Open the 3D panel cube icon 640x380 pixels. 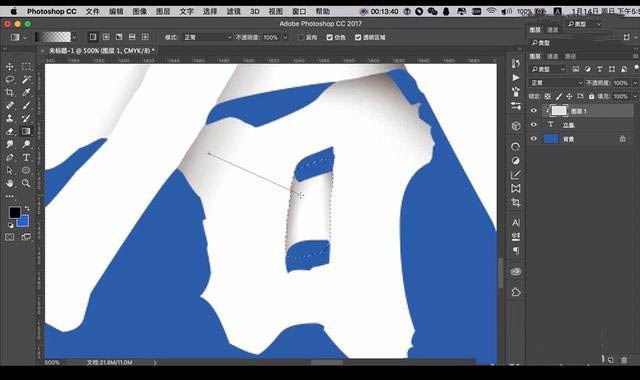pos(516,126)
